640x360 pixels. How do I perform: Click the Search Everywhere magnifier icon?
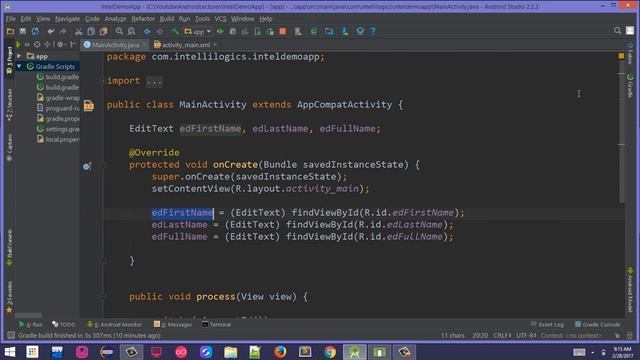[617, 31]
